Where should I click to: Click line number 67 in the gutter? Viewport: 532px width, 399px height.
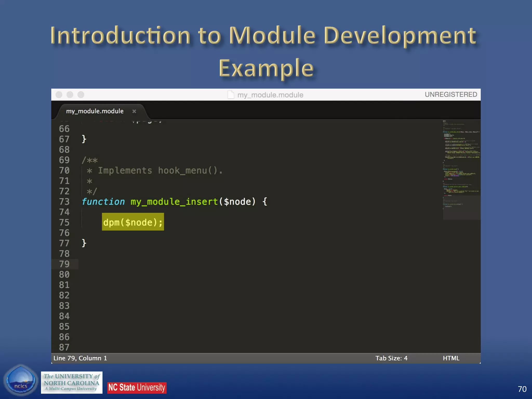[x=64, y=139]
